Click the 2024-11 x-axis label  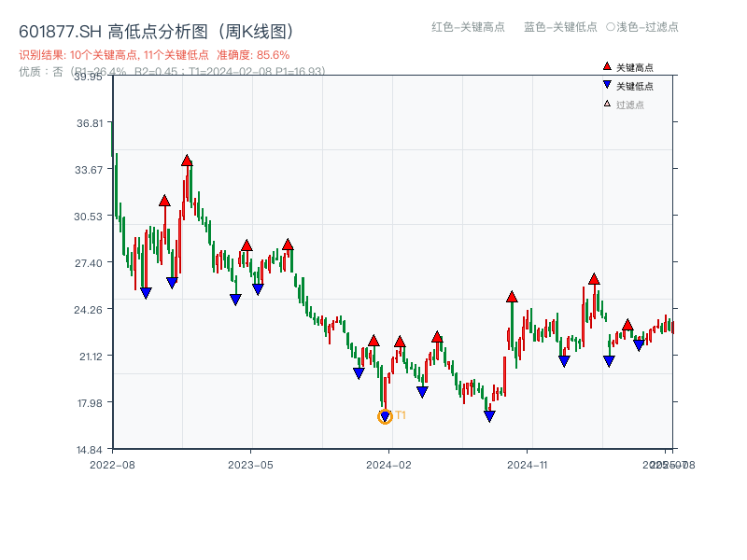pyautogui.click(x=528, y=465)
